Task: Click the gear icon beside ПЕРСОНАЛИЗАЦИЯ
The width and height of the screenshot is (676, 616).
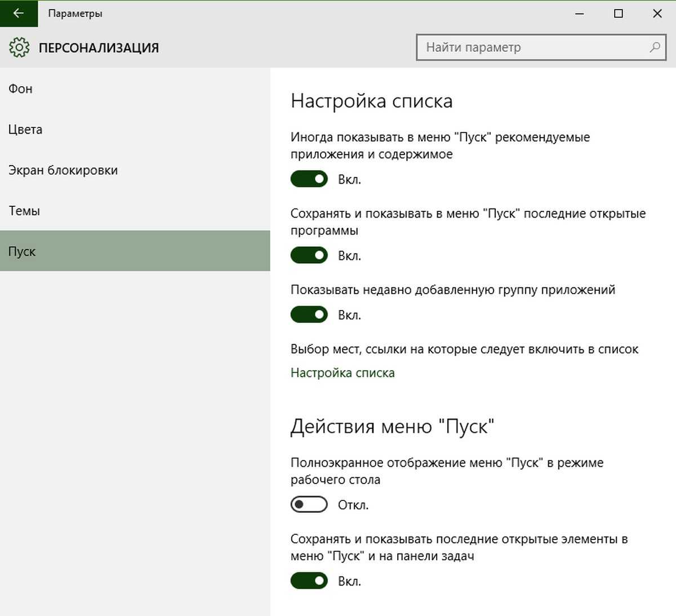Action: click(x=19, y=48)
